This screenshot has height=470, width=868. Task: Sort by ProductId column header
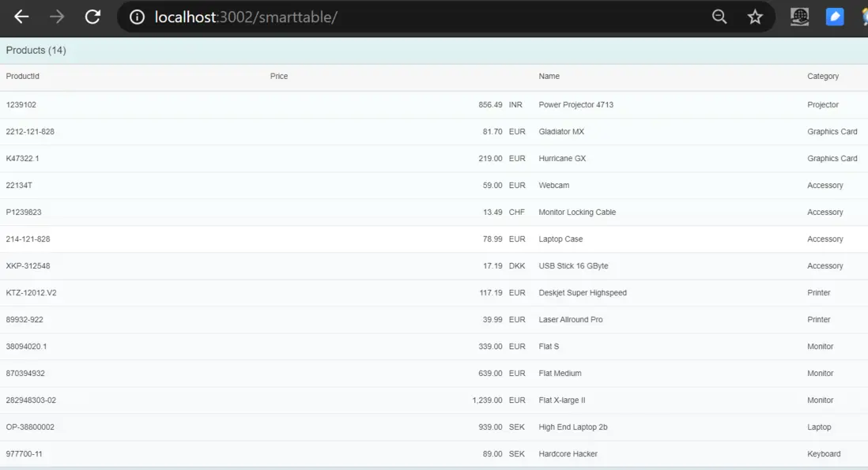point(23,77)
